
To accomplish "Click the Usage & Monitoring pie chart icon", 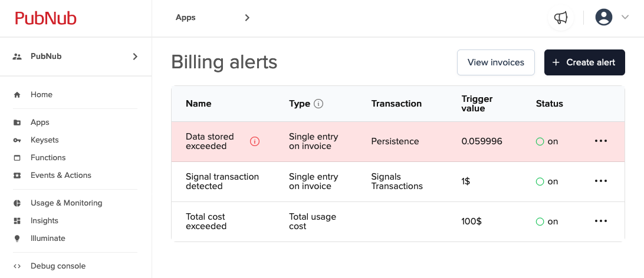I will (17, 203).
